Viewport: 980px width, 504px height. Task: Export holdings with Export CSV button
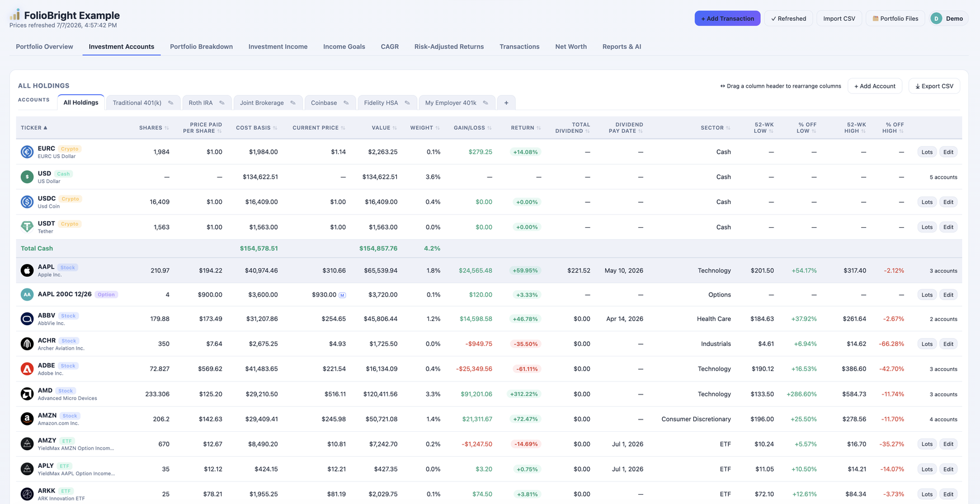934,86
